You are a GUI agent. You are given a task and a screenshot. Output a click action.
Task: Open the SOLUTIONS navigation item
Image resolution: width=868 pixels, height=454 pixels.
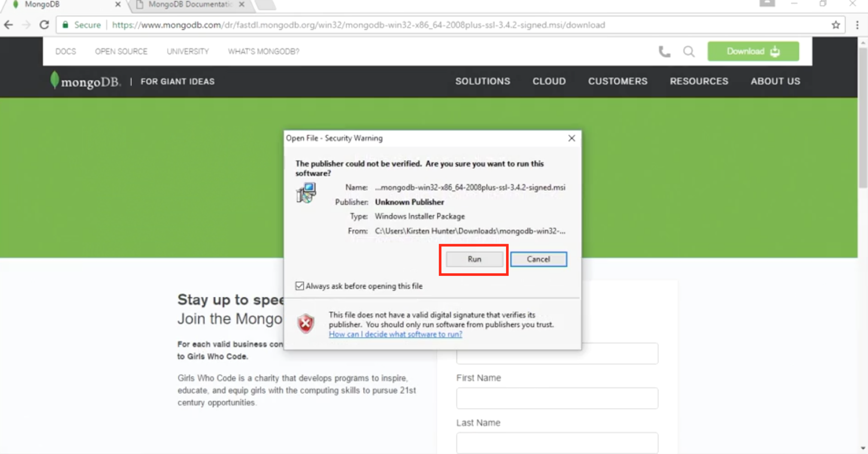click(x=483, y=81)
